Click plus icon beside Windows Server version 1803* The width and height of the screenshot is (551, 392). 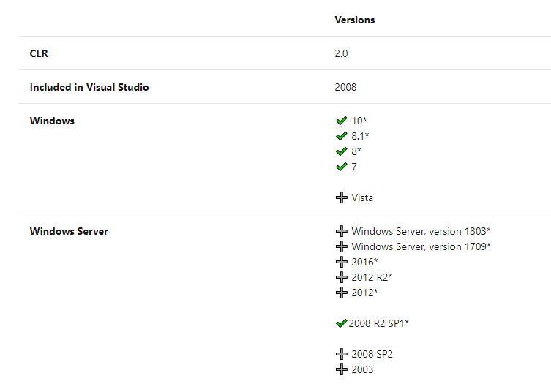coord(342,232)
